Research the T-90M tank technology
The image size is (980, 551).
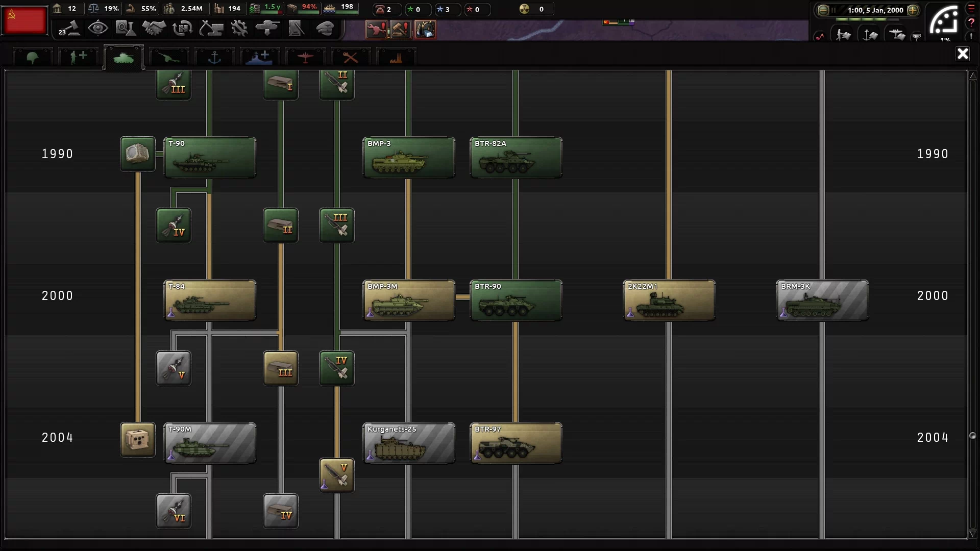(x=210, y=443)
